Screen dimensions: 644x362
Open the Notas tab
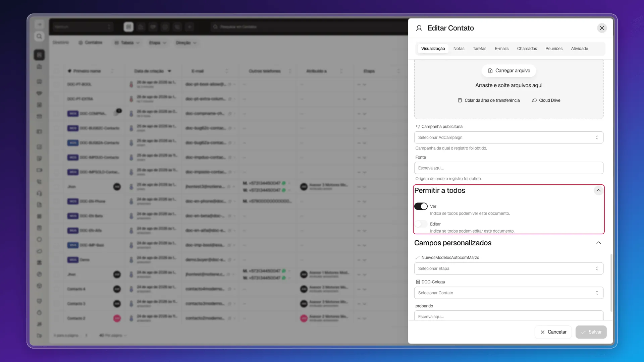coord(459,49)
